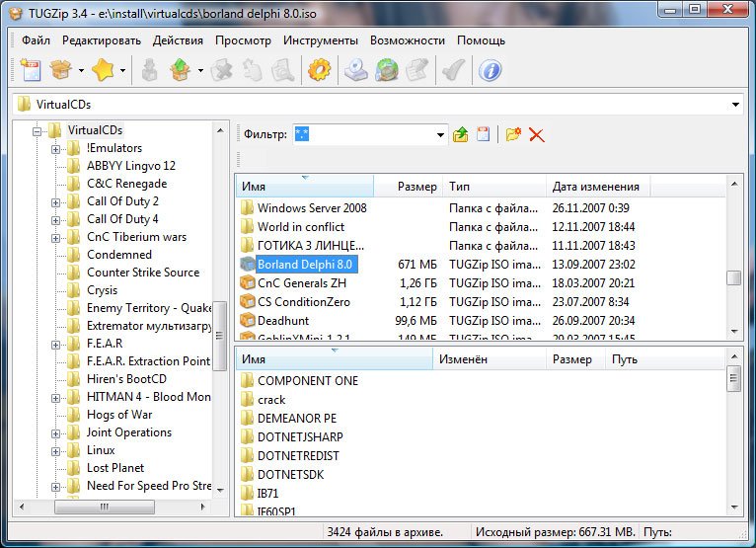
Task: Expand the HITMAN 4 - Blood Money node
Action: (55, 398)
